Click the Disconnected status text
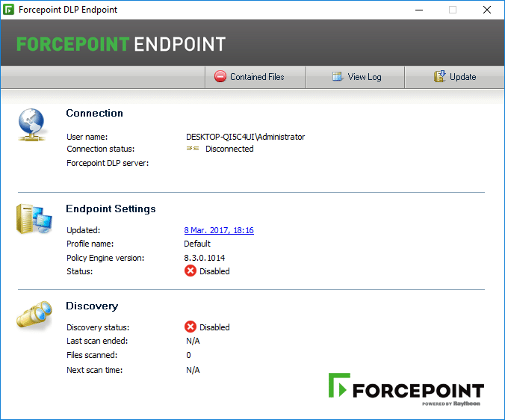505x420 pixels. tap(229, 149)
